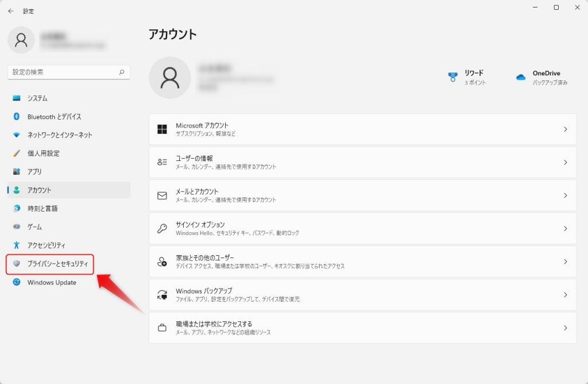
Task: Click the privacy shield icon
Action: (17, 263)
